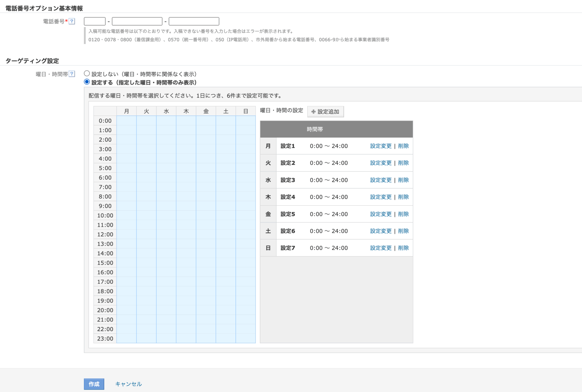Image resolution: width=582 pixels, height=392 pixels.
Task: Click 削除 link for 設定6 (土)
Action: point(403,231)
